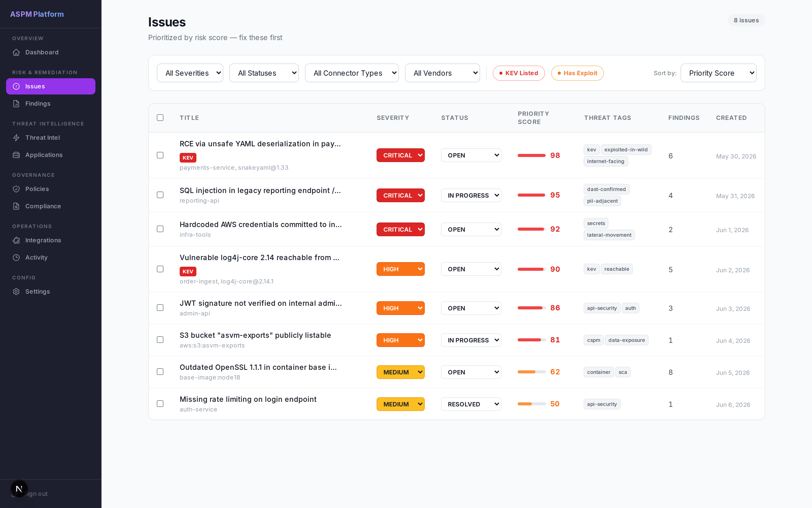Change MEDIUM severity on Outdated OpenSSL issue

[x=401, y=372]
